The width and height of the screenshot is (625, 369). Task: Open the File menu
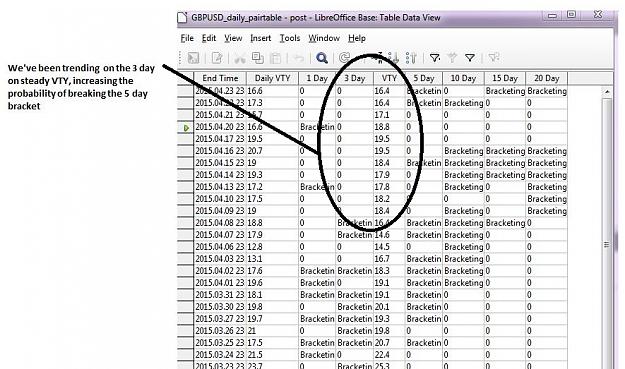(x=187, y=38)
